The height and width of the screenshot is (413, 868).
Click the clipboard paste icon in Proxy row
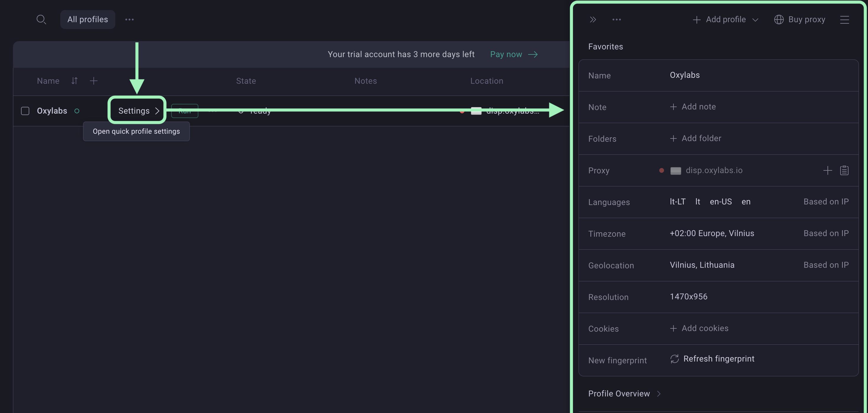click(844, 171)
